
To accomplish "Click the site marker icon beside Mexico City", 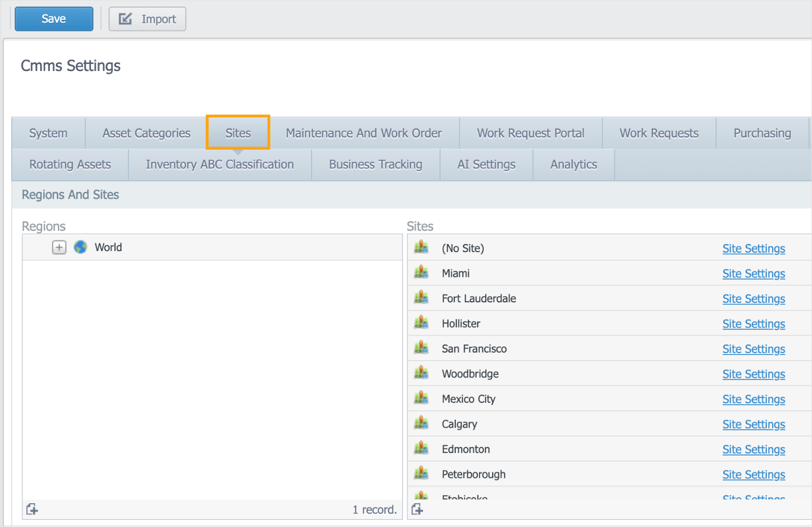I will tap(422, 398).
